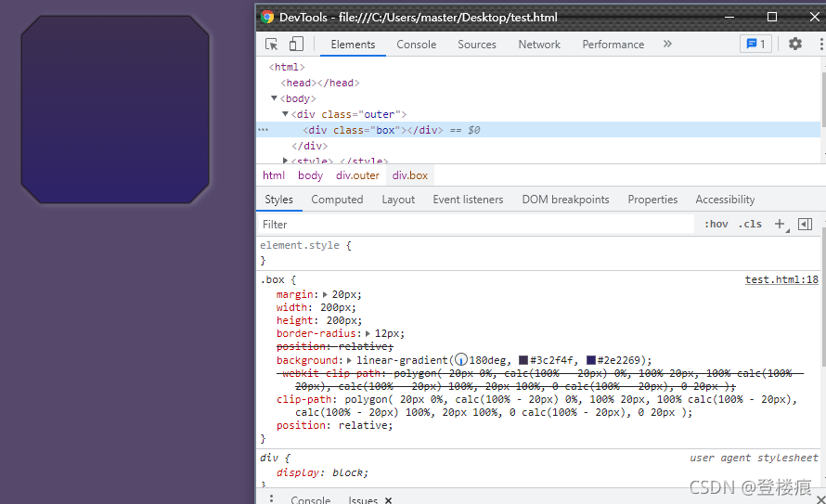Click the closing </div> tag row
Image resolution: width=826 pixels, height=504 pixels.
pyautogui.click(x=310, y=146)
